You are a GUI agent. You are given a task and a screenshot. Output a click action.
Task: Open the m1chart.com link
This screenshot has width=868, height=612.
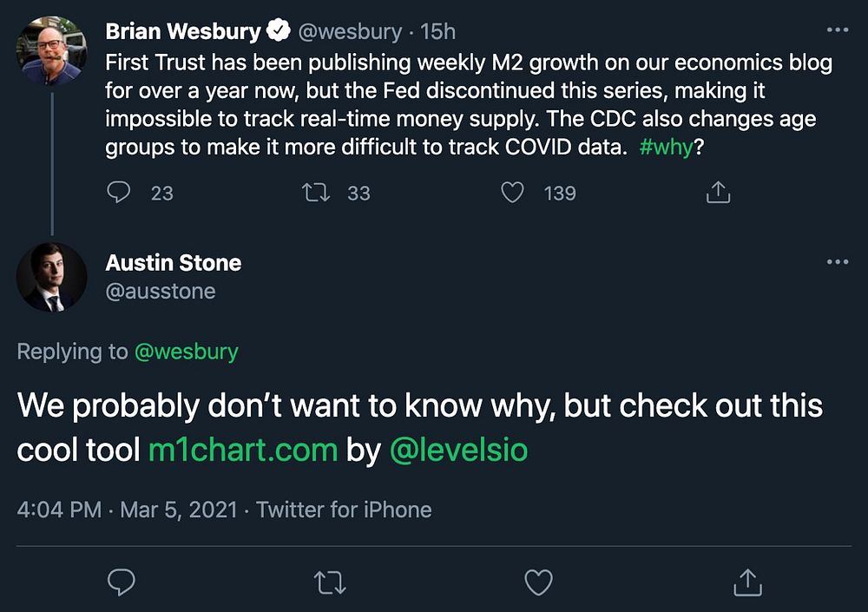point(243,450)
